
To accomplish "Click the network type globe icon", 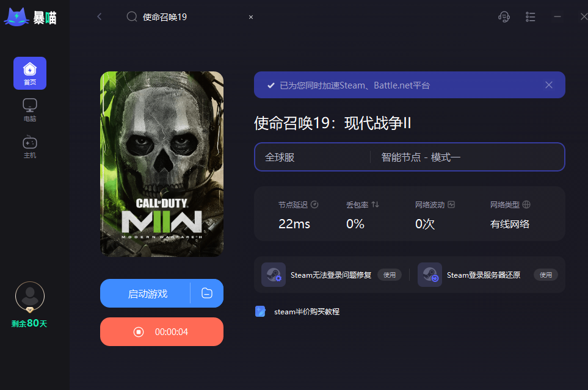I will (526, 204).
